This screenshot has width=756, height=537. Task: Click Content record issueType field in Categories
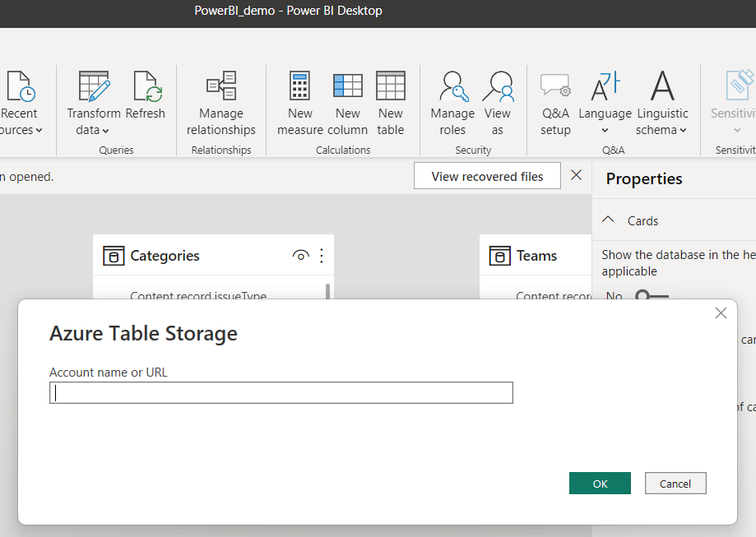click(198, 295)
